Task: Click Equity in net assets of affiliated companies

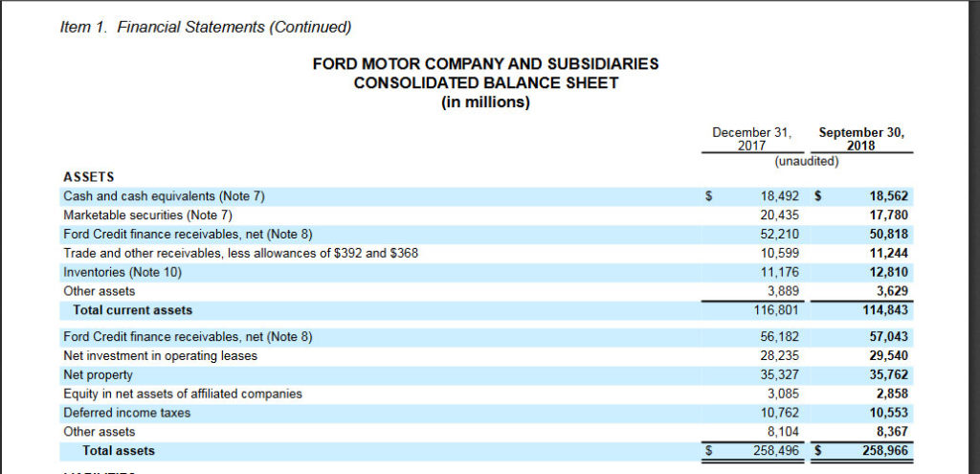Action: point(182,394)
